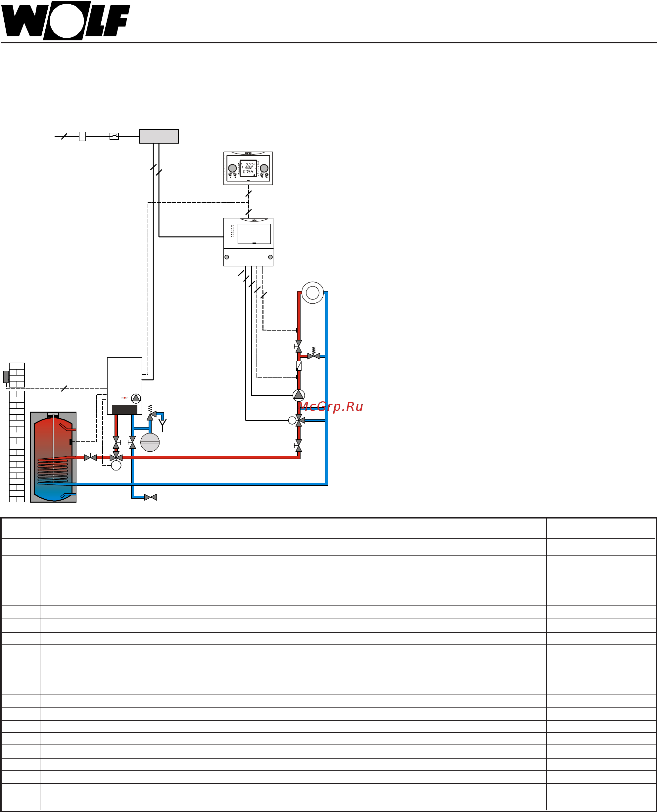Click the round gray expansion vessel

pos(150,442)
